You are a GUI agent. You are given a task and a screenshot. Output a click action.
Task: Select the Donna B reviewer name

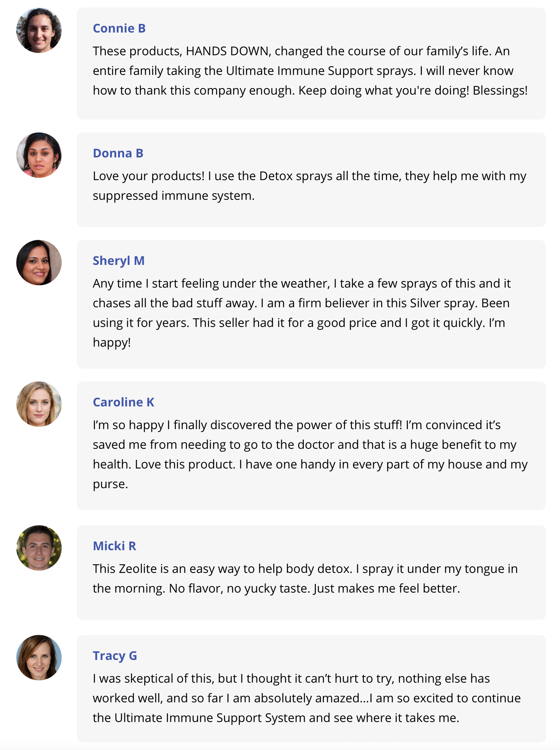[118, 153]
